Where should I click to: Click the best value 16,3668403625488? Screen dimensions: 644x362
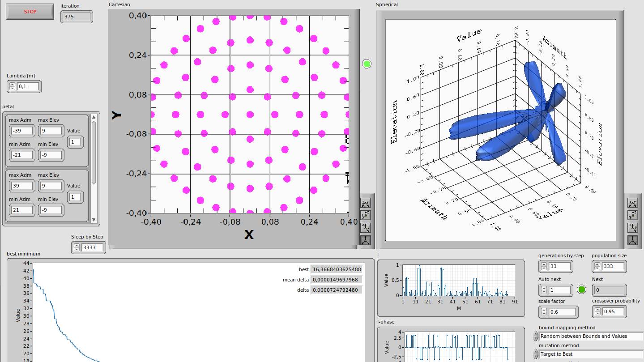337,269
